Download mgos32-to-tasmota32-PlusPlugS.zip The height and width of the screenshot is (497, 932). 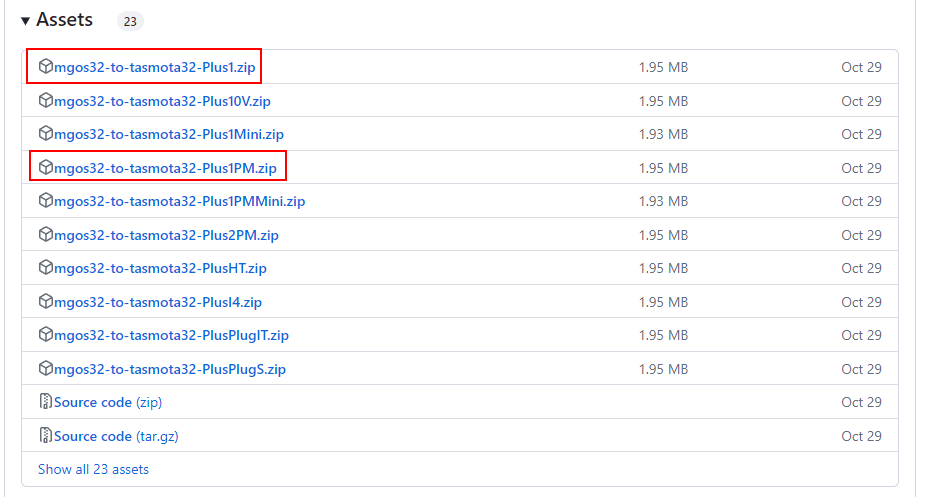[170, 369]
